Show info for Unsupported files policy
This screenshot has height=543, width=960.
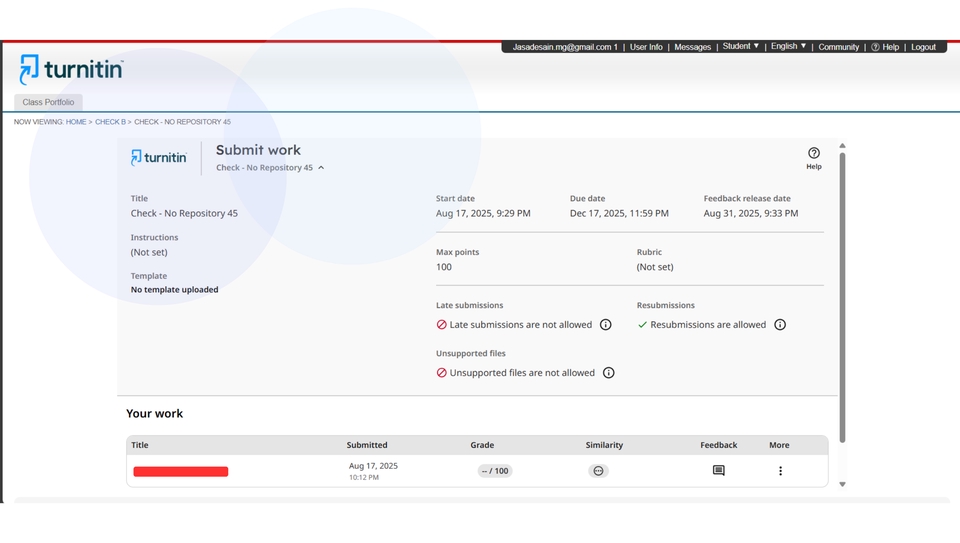608,373
